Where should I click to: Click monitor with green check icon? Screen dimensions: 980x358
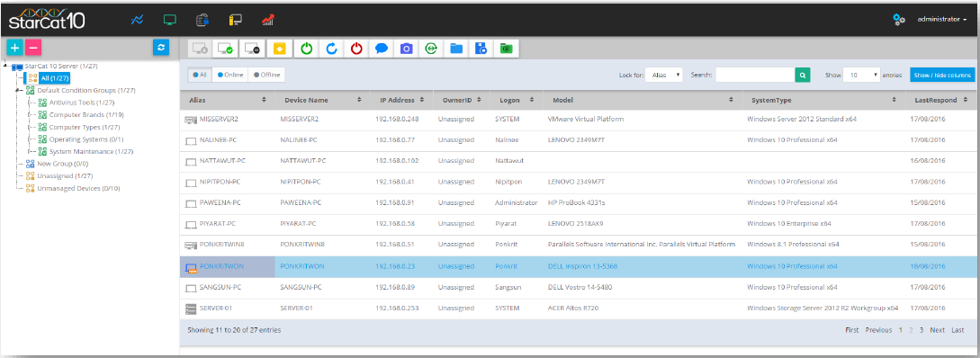(x=226, y=48)
